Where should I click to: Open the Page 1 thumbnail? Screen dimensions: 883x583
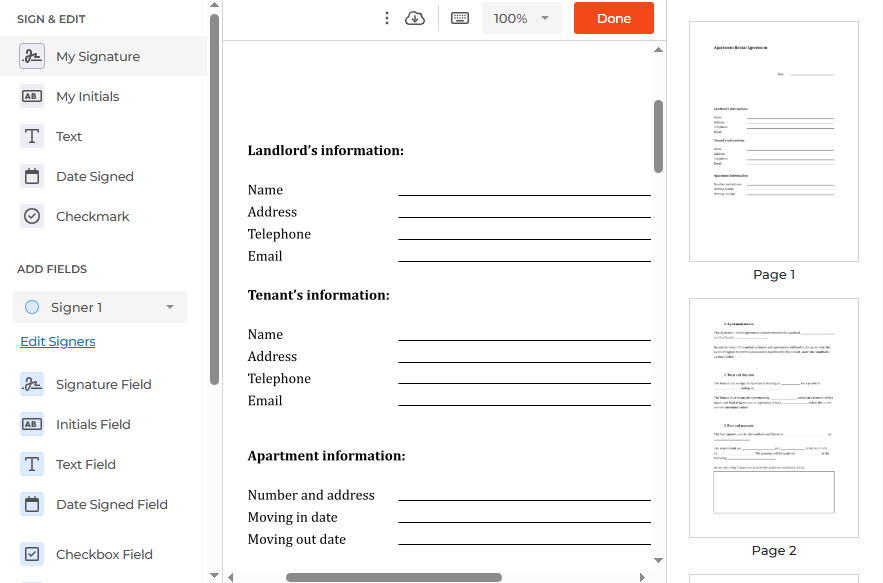(x=773, y=141)
